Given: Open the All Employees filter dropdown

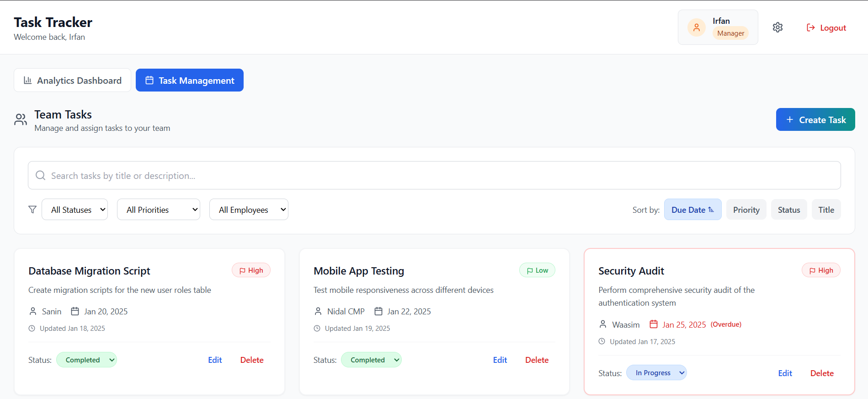Looking at the screenshot, I should tap(249, 210).
